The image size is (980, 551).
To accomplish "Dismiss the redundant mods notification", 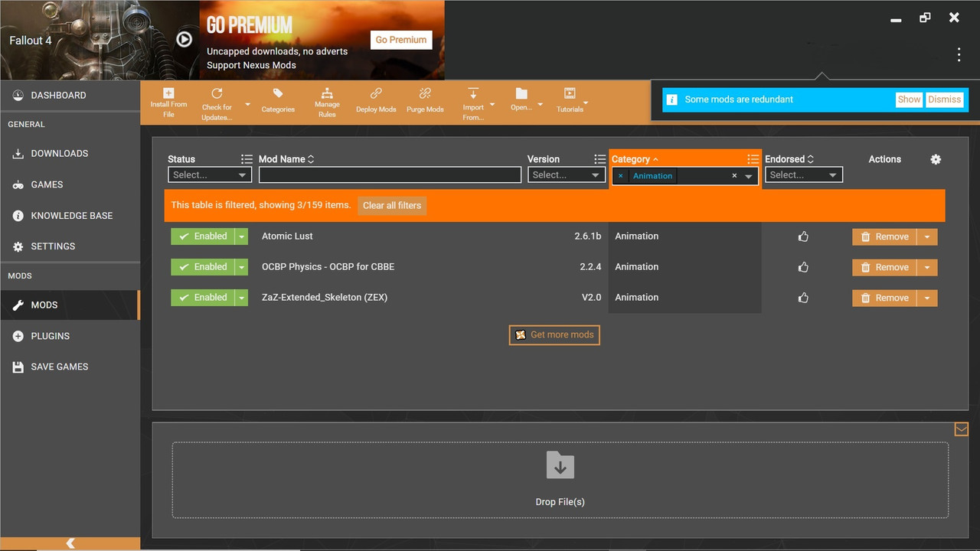I will [944, 99].
